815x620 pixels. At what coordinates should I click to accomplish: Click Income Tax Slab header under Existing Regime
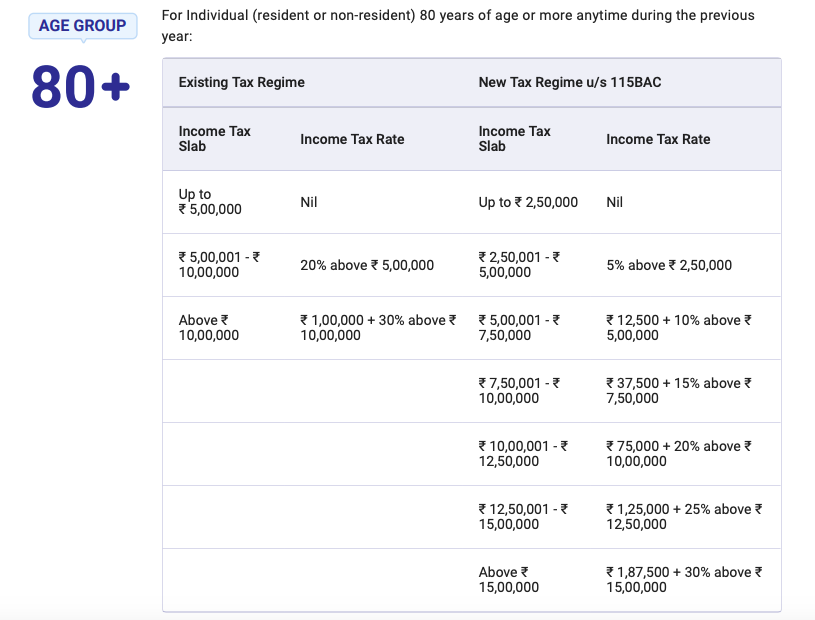pos(215,139)
